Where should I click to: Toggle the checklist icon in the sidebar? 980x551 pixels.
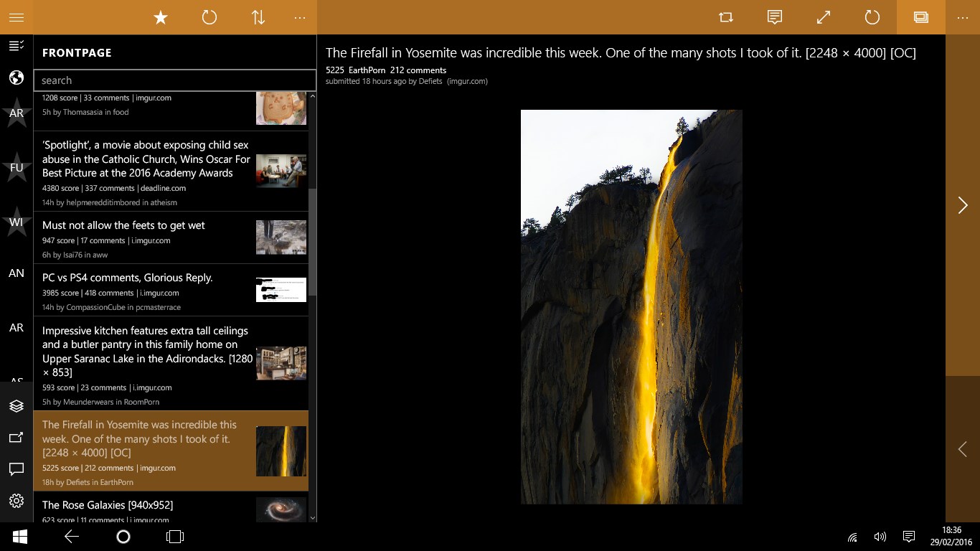[x=17, y=46]
